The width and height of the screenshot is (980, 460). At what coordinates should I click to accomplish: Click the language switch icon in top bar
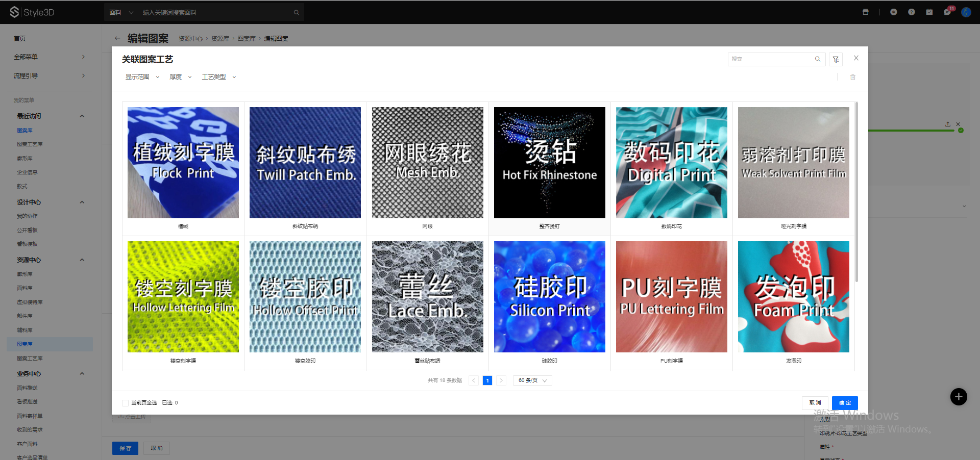coord(893,12)
